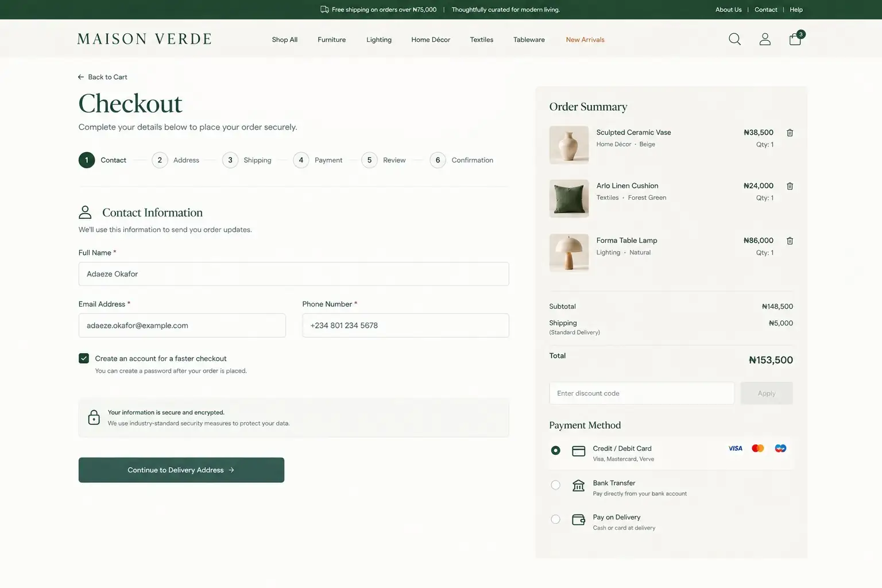Image resolution: width=882 pixels, height=588 pixels.
Task: Select Bank Transfer payment option
Action: pyautogui.click(x=555, y=485)
